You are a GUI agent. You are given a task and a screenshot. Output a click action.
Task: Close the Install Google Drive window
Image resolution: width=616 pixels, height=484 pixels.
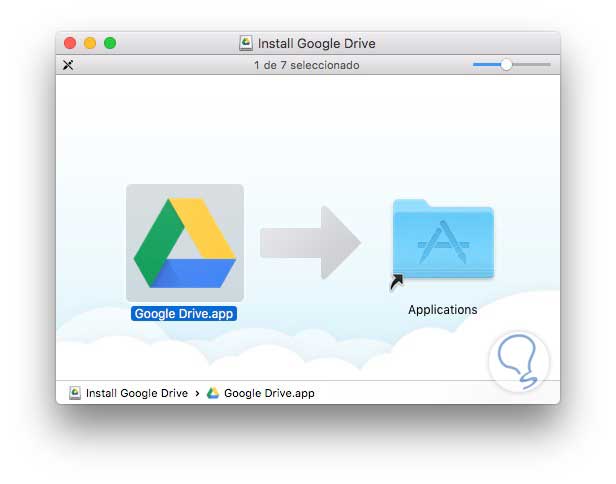(70, 43)
